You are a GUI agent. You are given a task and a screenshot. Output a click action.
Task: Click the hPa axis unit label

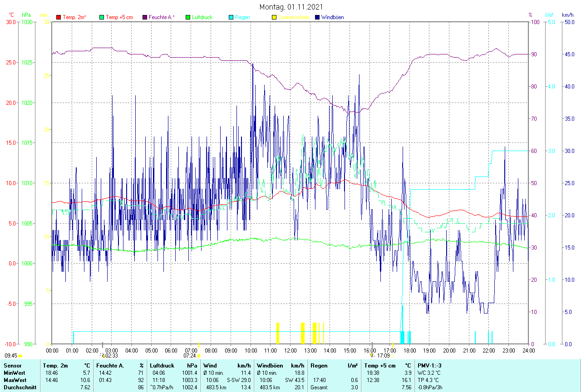click(26, 15)
